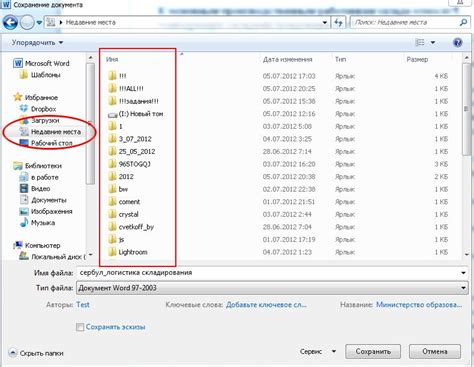
Task: Select the !!! folder icon
Action: pos(112,76)
